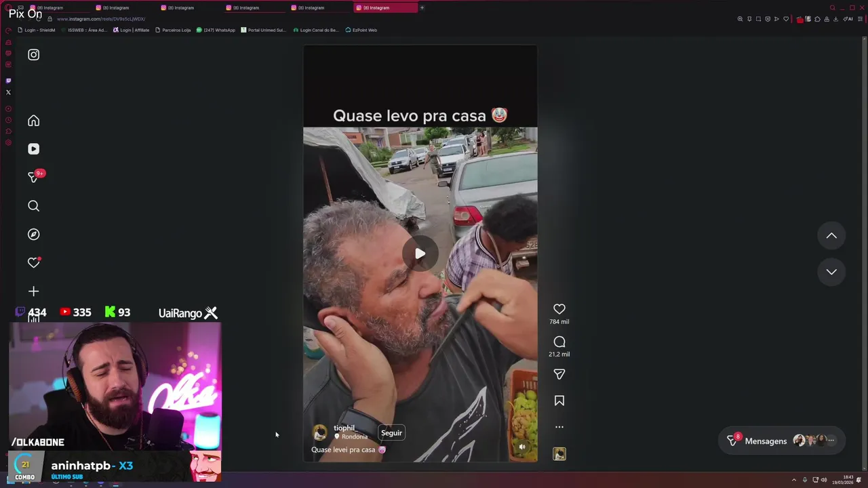Share the reel with paper-plane icon
Image resolution: width=868 pixels, height=488 pixels.
click(x=559, y=374)
